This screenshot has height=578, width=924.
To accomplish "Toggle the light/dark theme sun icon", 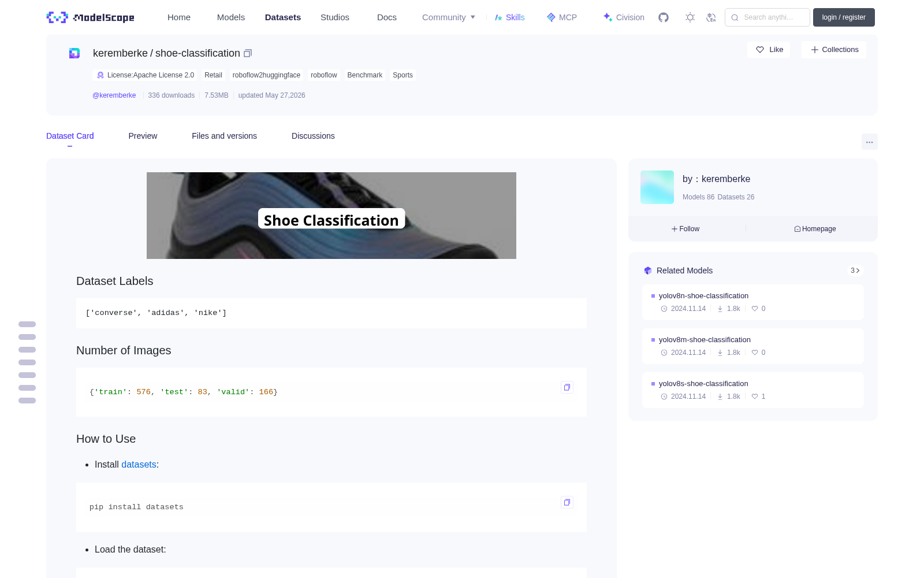I will 690,17.
